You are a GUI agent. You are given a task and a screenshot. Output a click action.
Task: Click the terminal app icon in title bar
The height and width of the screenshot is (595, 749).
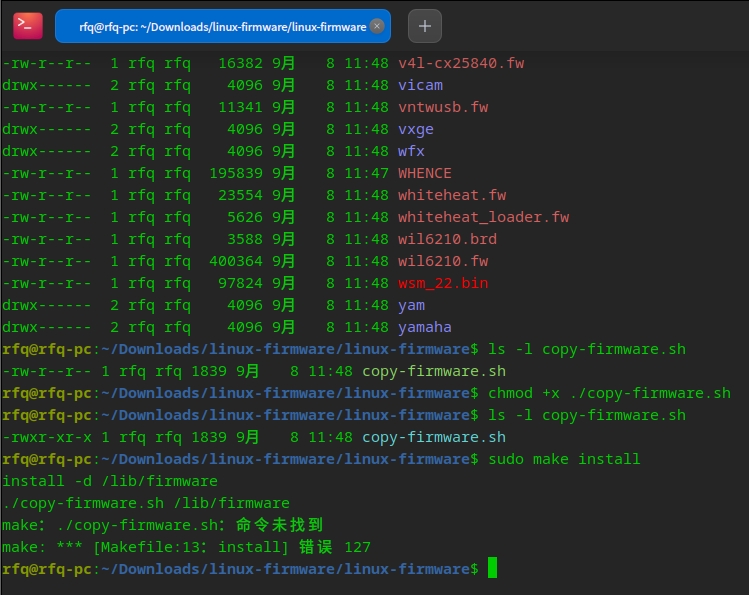coord(28,26)
